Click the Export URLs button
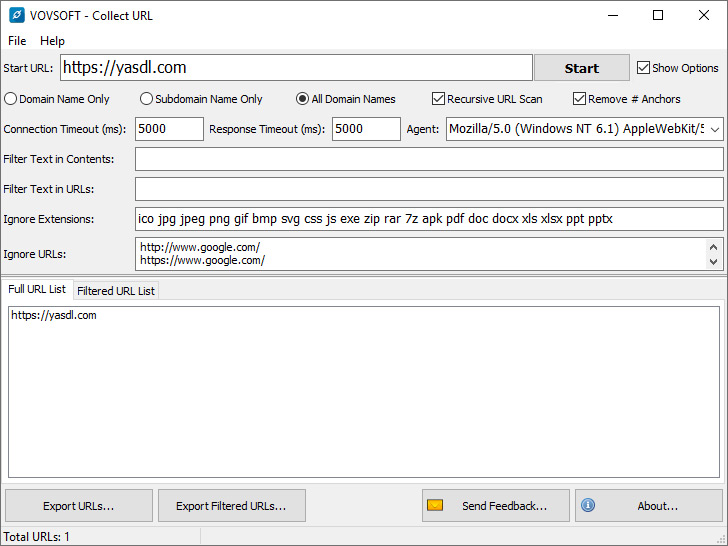 coord(79,506)
